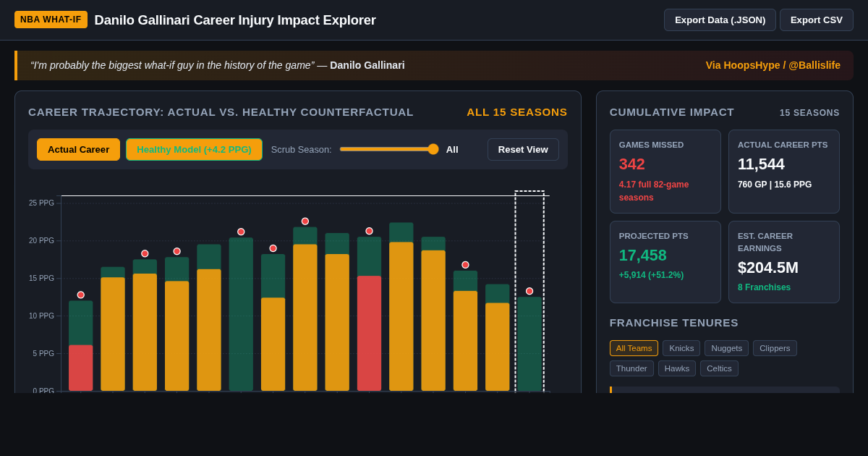
Task: Click the Games Missed stat card
Action: pos(665,172)
